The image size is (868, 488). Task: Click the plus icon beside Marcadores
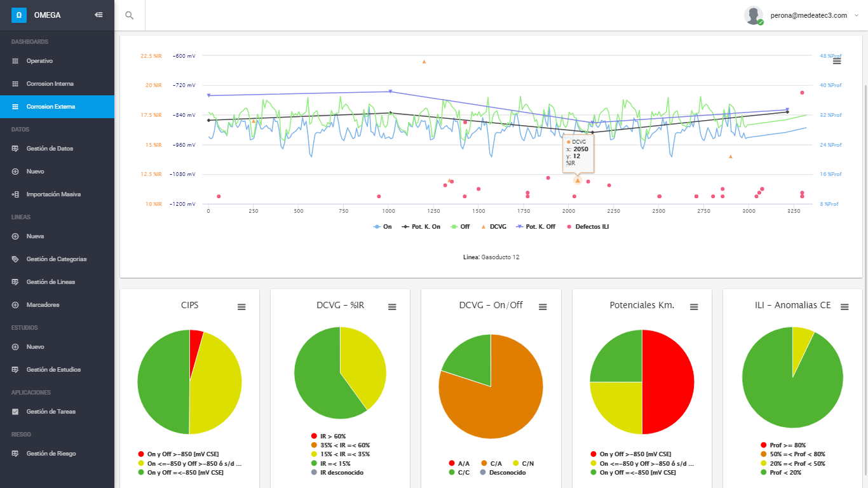[15, 305]
